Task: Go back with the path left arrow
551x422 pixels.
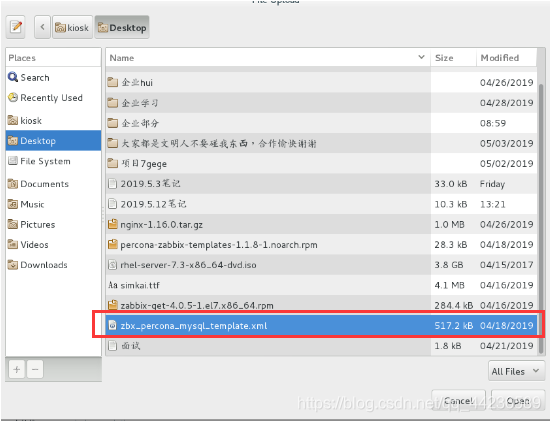Action: click(x=43, y=27)
